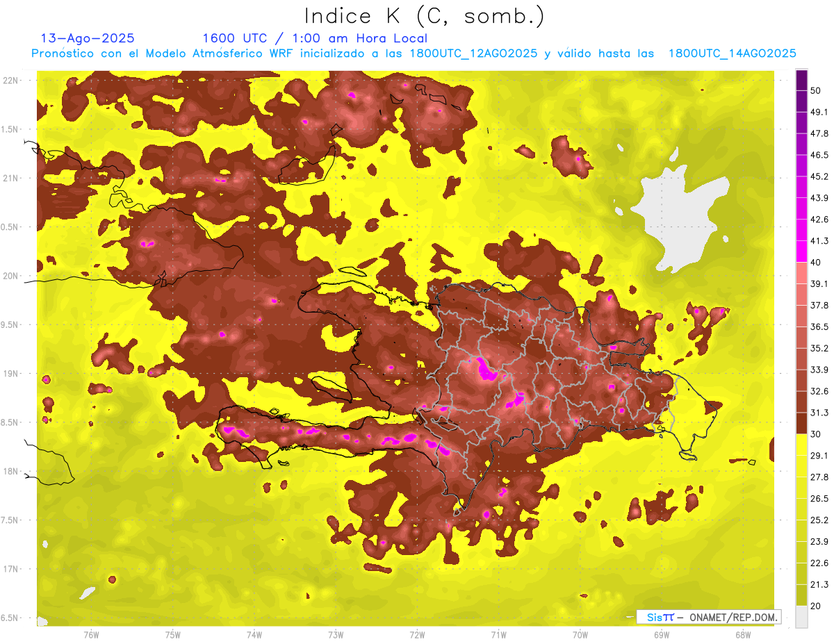
Task: Click the "17N" latitude label
Action: coord(10,570)
